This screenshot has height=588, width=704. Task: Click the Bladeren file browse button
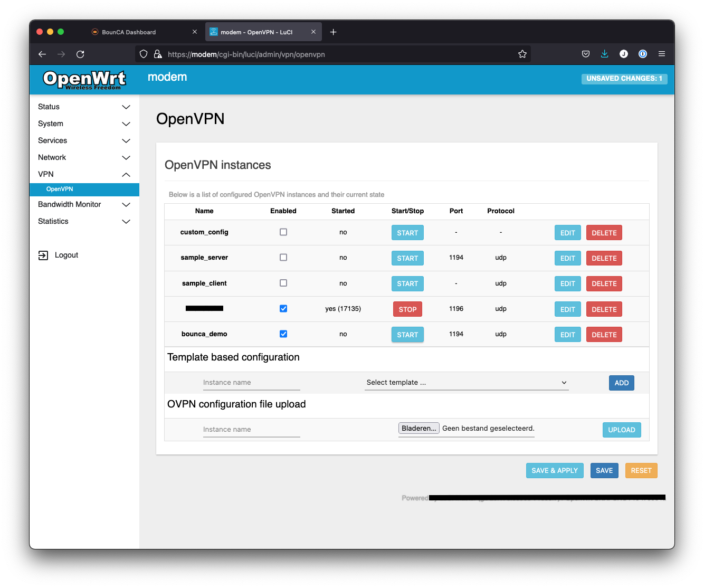point(419,429)
